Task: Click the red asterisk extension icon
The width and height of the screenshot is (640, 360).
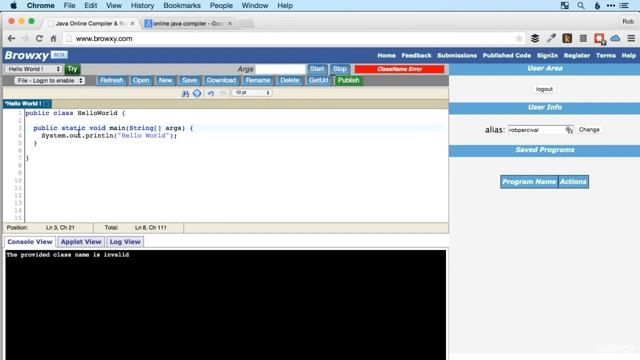Action: tap(599, 39)
